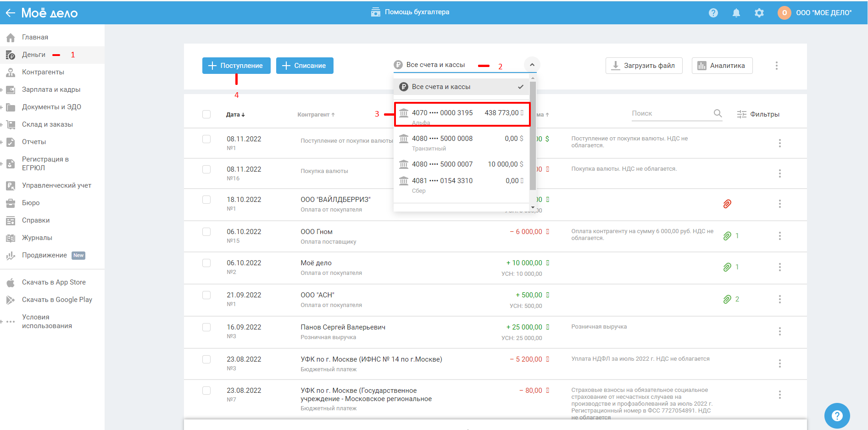This screenshot has height=430, width=868.
Task: Open Помощь бухгалтера in the header
Action: click(x=410, y=12)
